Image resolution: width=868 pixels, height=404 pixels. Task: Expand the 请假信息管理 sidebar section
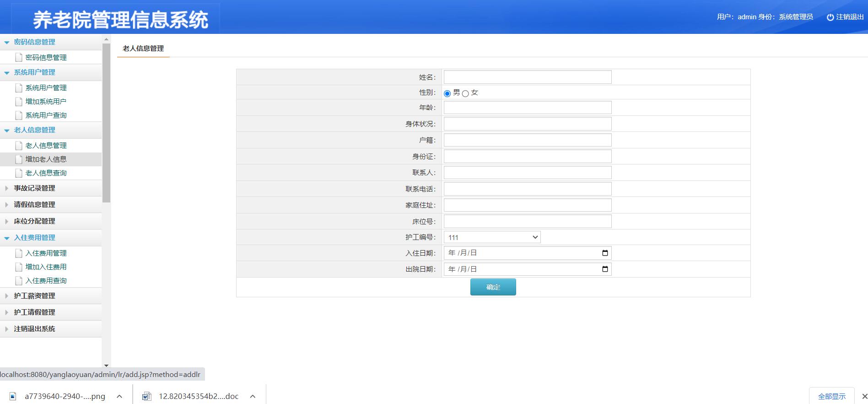(6, 205)
